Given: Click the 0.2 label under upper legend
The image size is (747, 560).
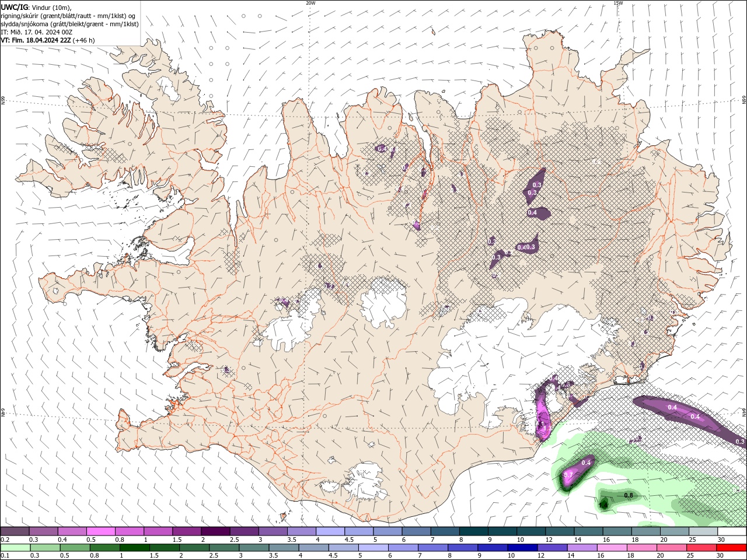Looking at the screenshot, I should pos(5,540).
